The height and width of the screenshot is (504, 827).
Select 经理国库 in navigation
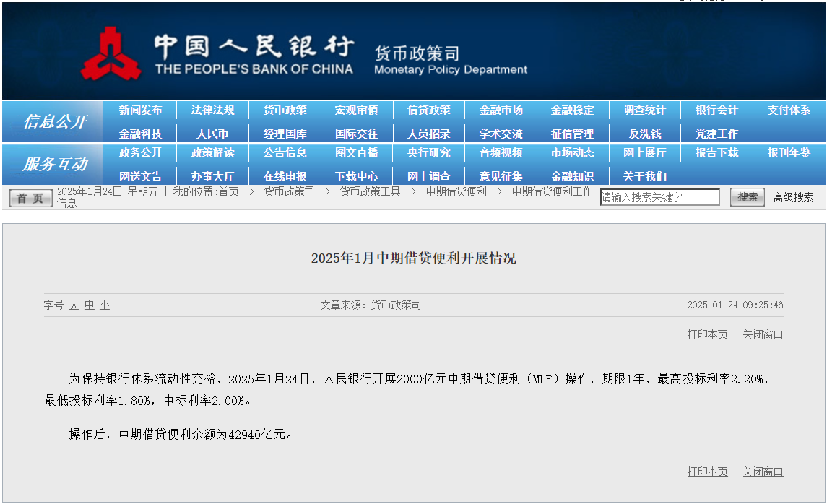click(285, 134)
